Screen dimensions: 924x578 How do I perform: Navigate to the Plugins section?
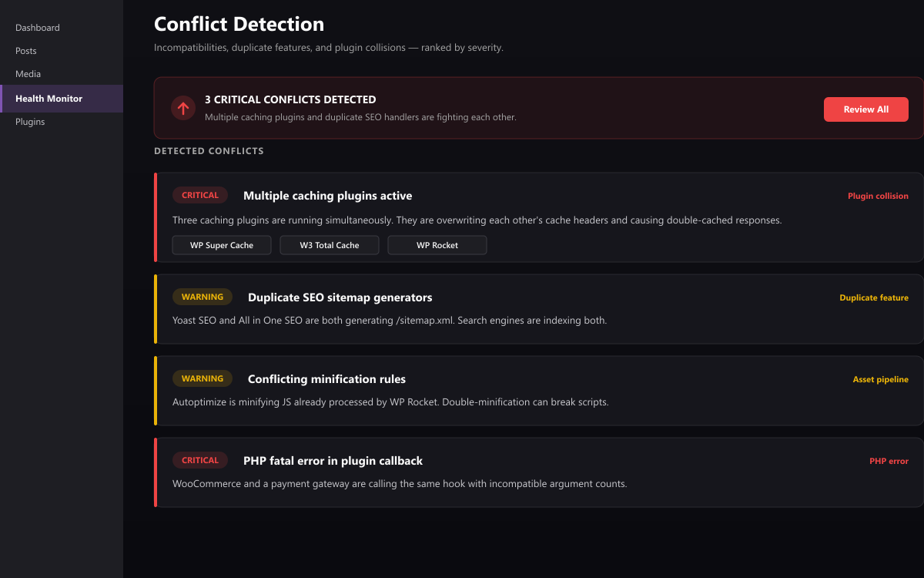coord(29,121)
